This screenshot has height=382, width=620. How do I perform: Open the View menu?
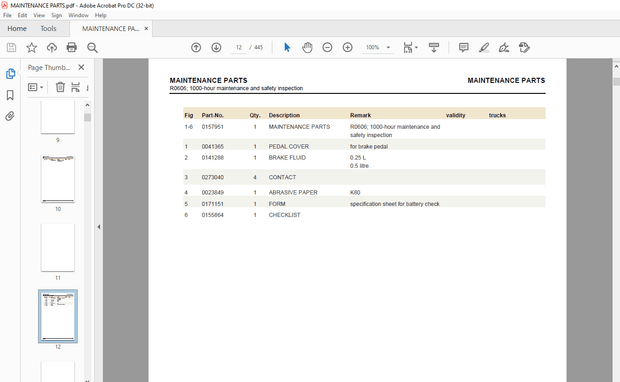coord(39,15)
